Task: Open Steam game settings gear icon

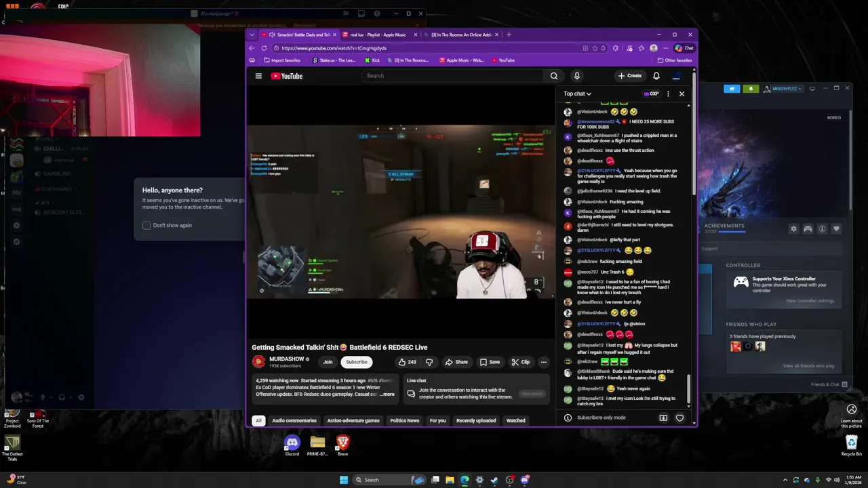Action: [x=793, y=229]
